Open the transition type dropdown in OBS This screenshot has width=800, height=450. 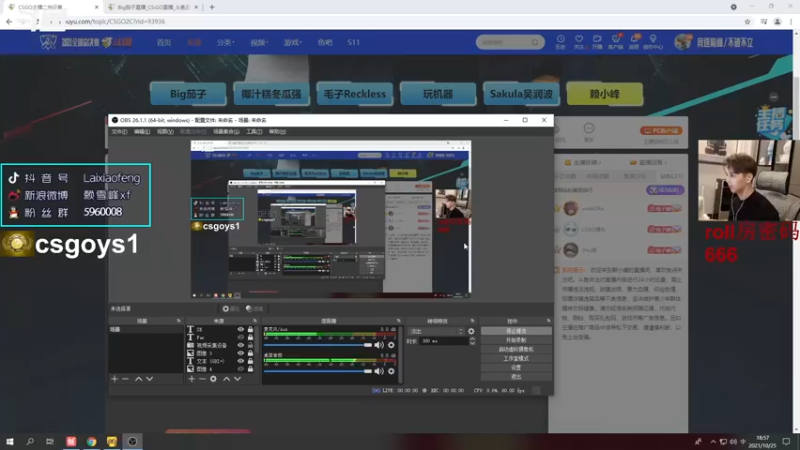point(435,331)
